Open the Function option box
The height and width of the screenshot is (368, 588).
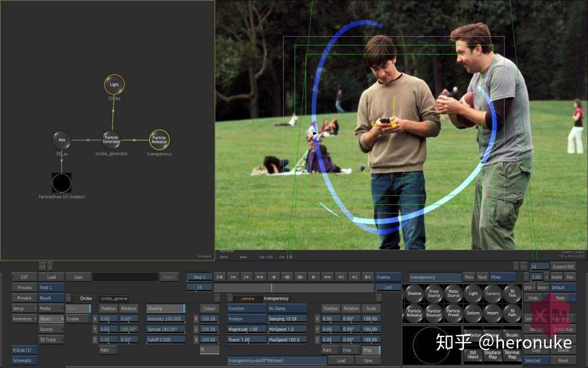(246, 308)
